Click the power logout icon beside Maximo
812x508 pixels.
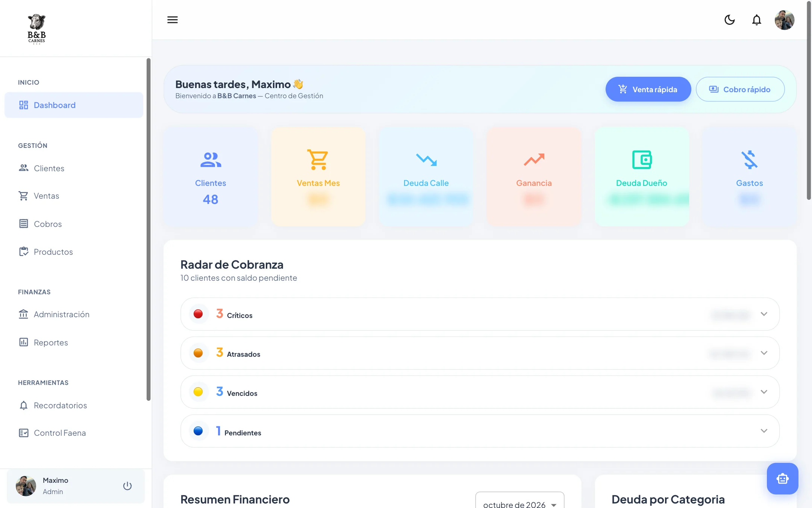[x=127, y=486]
